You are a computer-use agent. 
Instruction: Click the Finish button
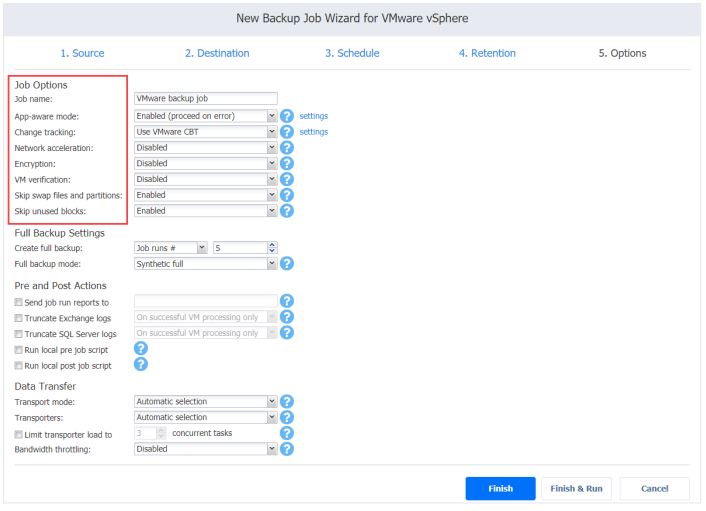[x=501, y=488]
